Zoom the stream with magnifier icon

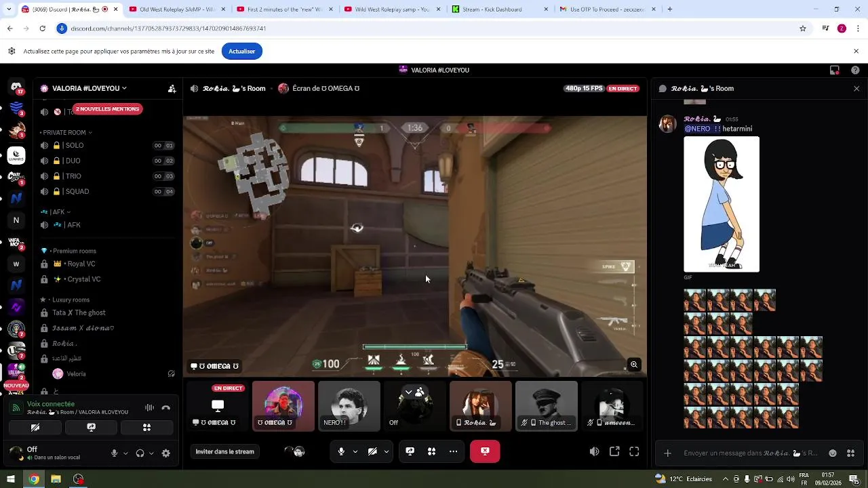tap(634, 365)
